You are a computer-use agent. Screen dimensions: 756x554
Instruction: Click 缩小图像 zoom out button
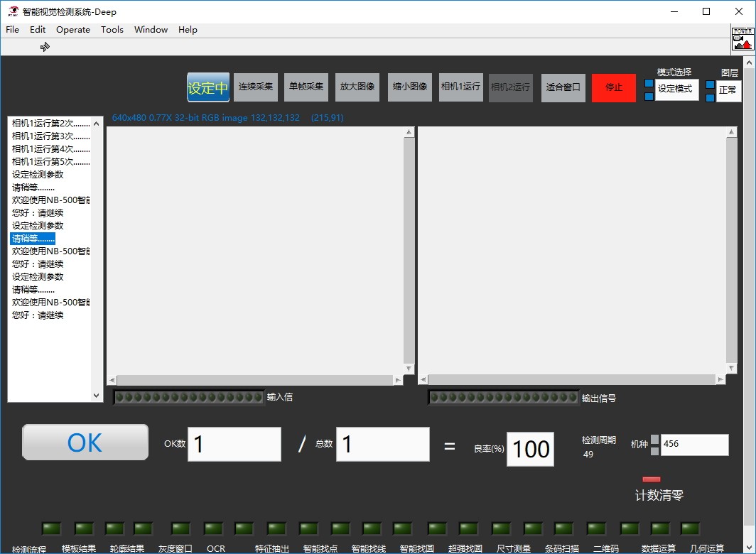tap(410, 87)
